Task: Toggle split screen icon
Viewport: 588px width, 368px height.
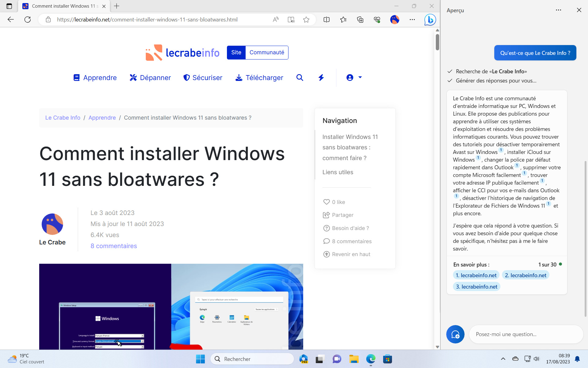Action: coord(326,20)
